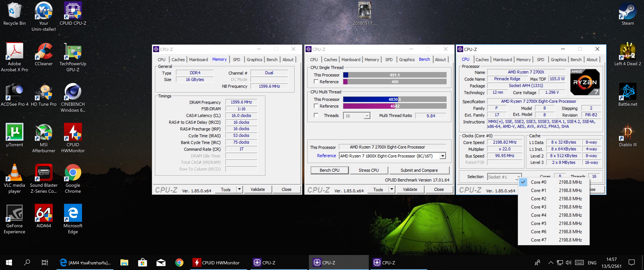Open Caches tab in Bench window

click(330, 60)
